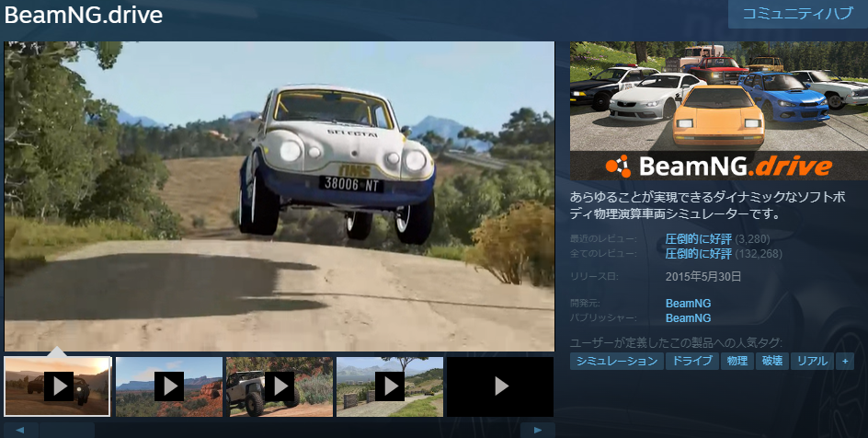This screenshot has height=438, width=868.
Task: Click the 最近のレビュー label
Action: (x=603, y=239)
